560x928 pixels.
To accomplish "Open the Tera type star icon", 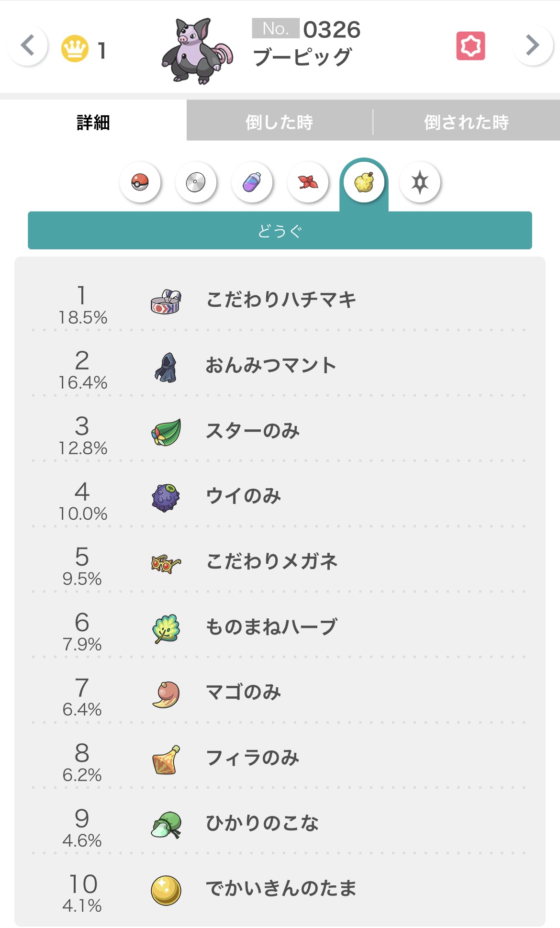I will pyautogui.click(x=420, y=182).
